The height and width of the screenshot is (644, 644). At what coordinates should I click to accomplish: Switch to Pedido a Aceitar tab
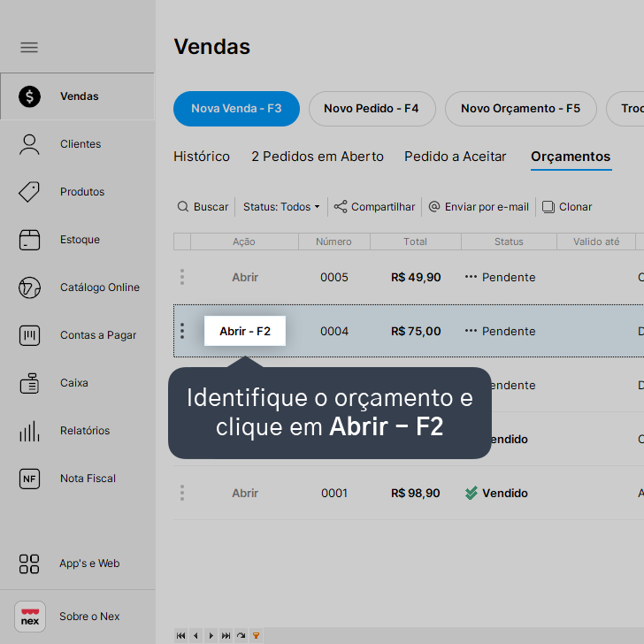455,157
